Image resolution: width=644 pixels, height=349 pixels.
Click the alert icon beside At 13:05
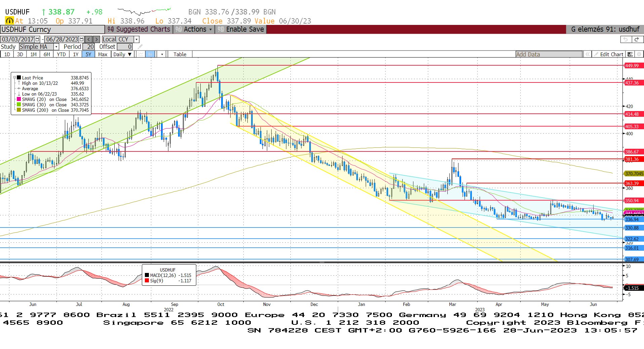coord(9,21)
